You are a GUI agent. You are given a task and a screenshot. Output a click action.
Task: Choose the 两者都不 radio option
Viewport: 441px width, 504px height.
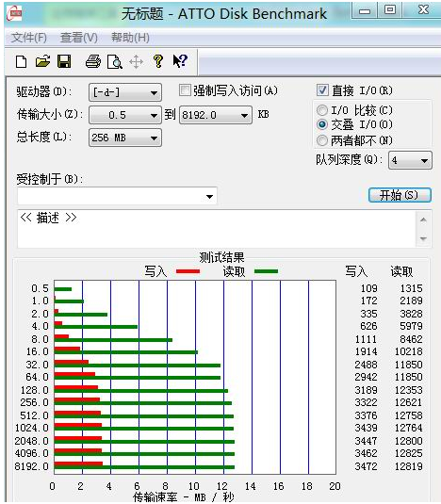click(322, 140)
